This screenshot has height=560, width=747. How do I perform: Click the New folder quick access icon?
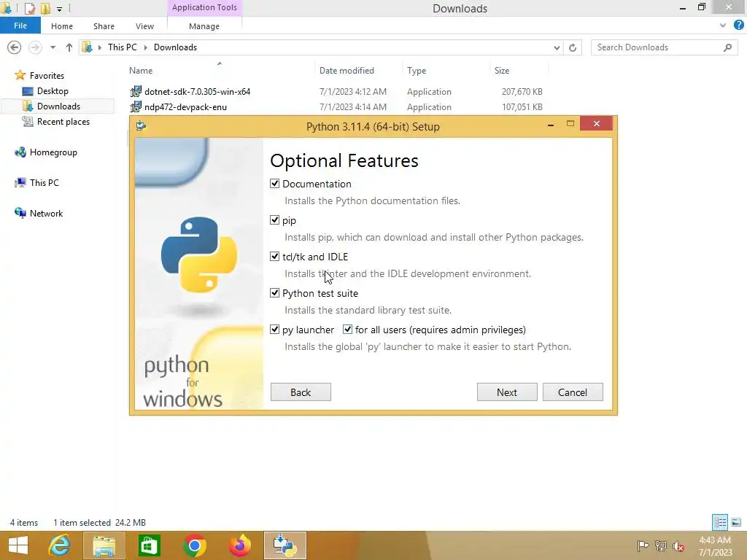pos(45,8)
